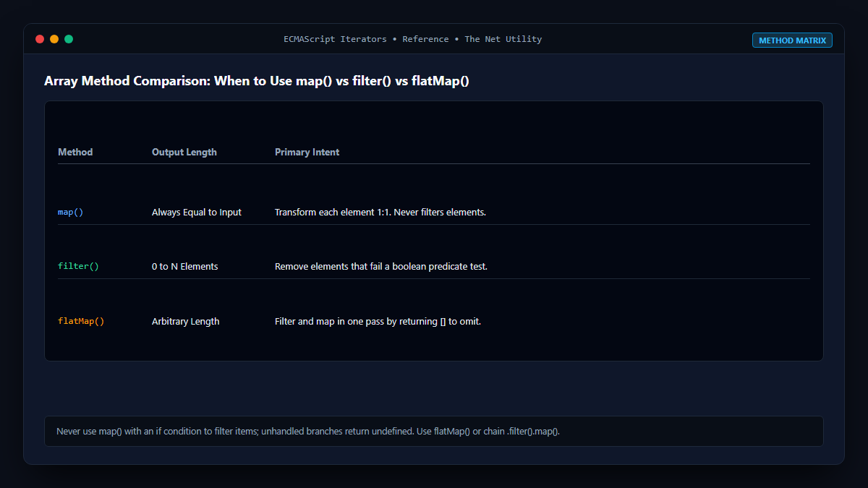Click the Method column header
The image size is (868, 488).
point(75,153)
